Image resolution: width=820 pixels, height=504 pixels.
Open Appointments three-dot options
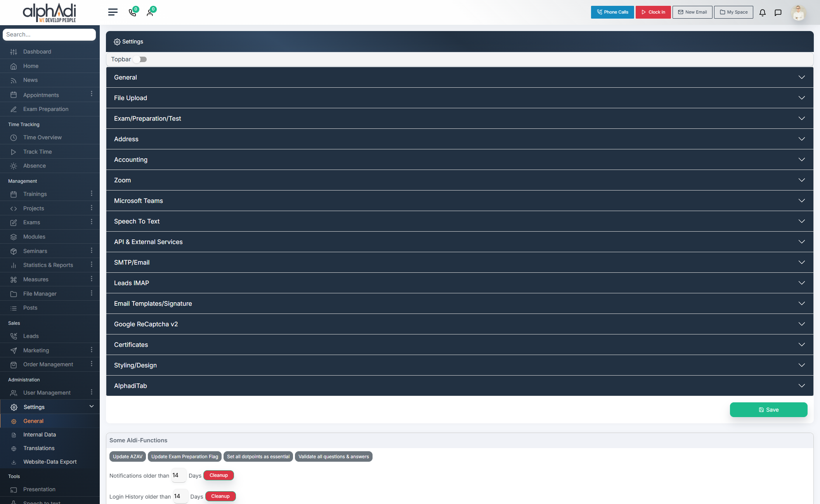(92, 94)
